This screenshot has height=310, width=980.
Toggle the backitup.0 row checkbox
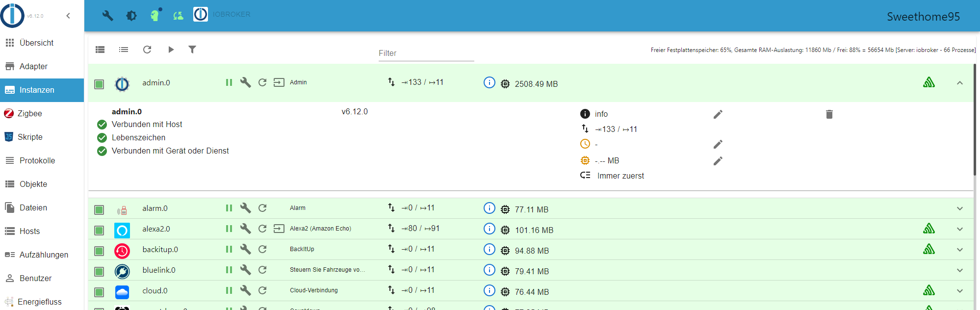[99, 251]
